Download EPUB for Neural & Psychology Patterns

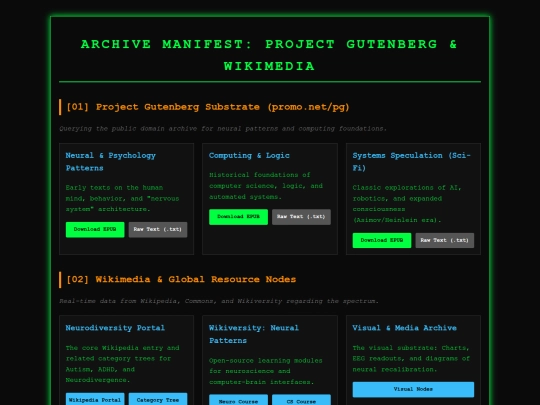(95, 229)
